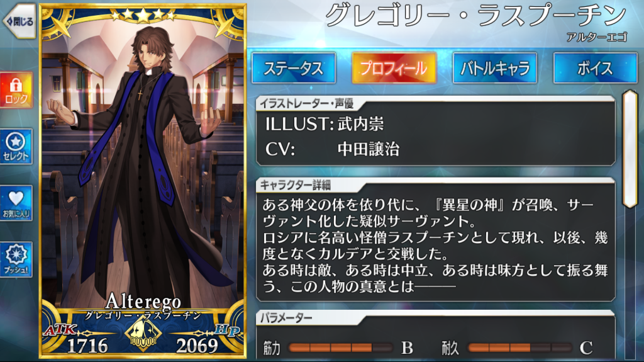Image resolution: width=644 pixels, height=362 pixels.
Task: Tap the プッシュ! push notification icon
Action: click(x=16, y=259)
